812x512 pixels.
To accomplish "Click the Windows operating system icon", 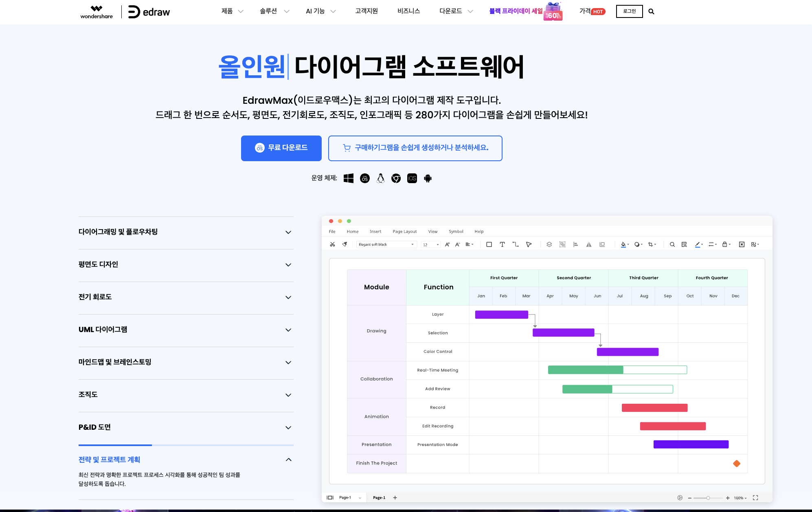I will point(349,178).
